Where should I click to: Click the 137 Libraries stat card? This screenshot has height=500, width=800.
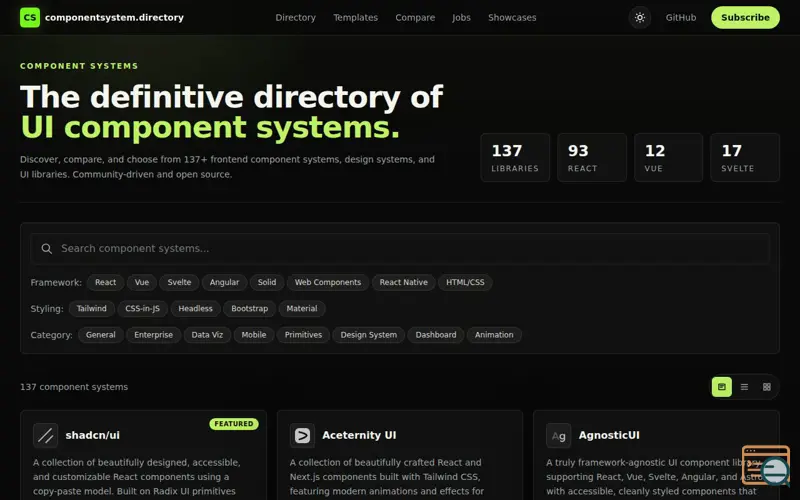[x=515, y=158]
